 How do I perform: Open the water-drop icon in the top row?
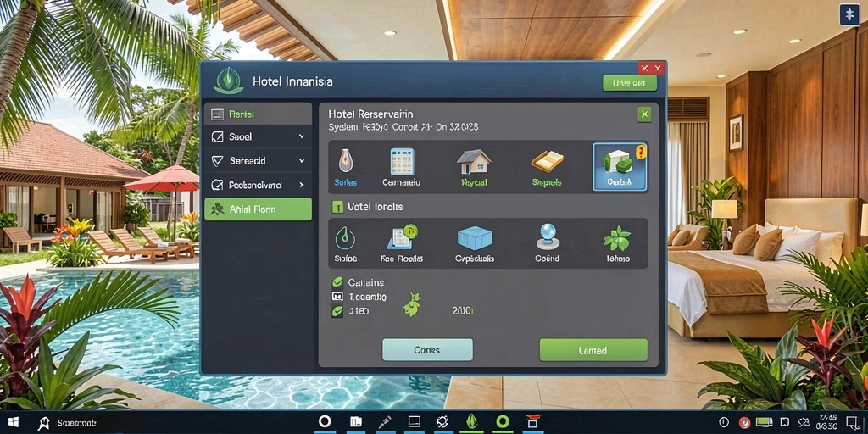click(x=346, y=160)
